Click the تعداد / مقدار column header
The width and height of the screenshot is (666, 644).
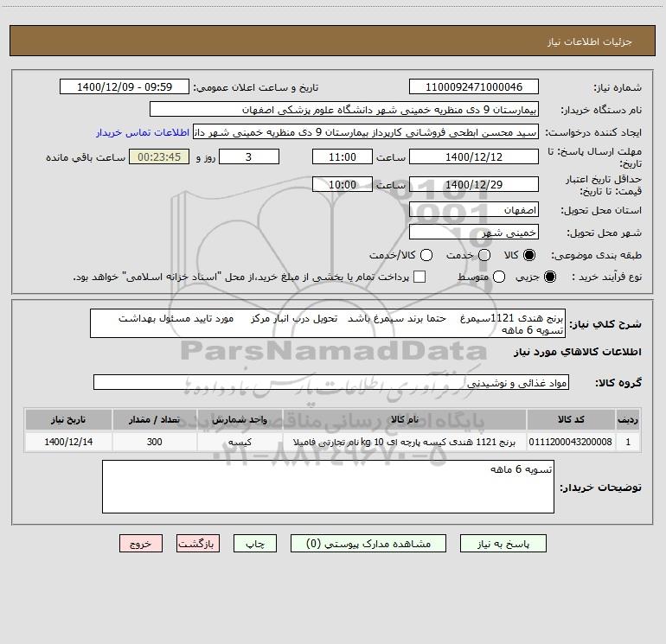(155, 419)
